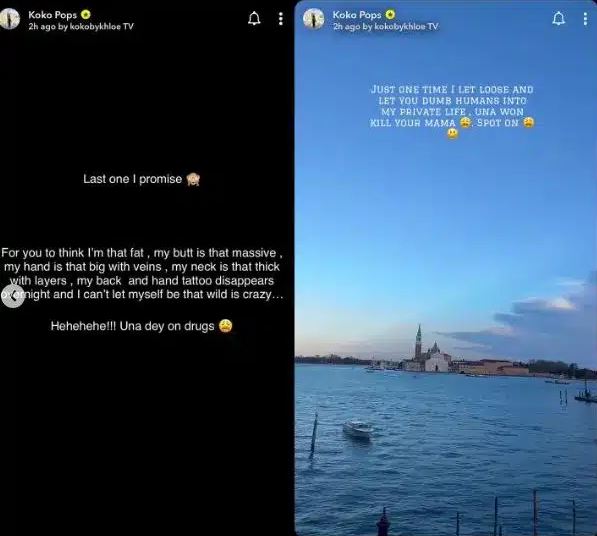Open profile avatar on the black text story
The image size is (597, 536).
9,19
